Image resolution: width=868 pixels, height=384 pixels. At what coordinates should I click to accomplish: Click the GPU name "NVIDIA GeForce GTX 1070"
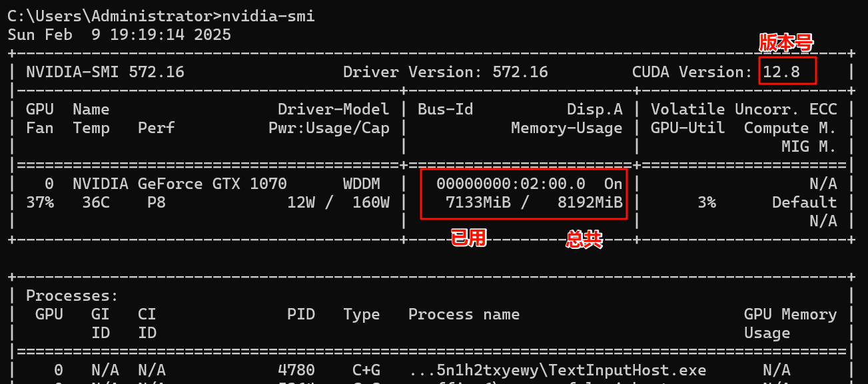point(180,184)
